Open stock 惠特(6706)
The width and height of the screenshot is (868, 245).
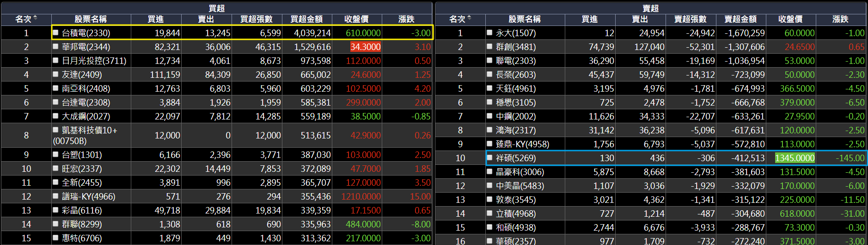82,238
